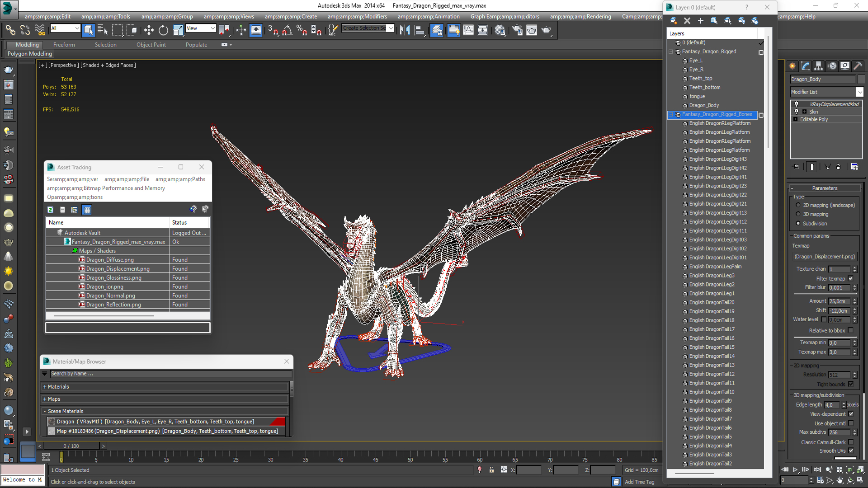Delete highlighted layer with X icon
The image size is (868, 488).
pyautogui.click(x=687, y=21)
